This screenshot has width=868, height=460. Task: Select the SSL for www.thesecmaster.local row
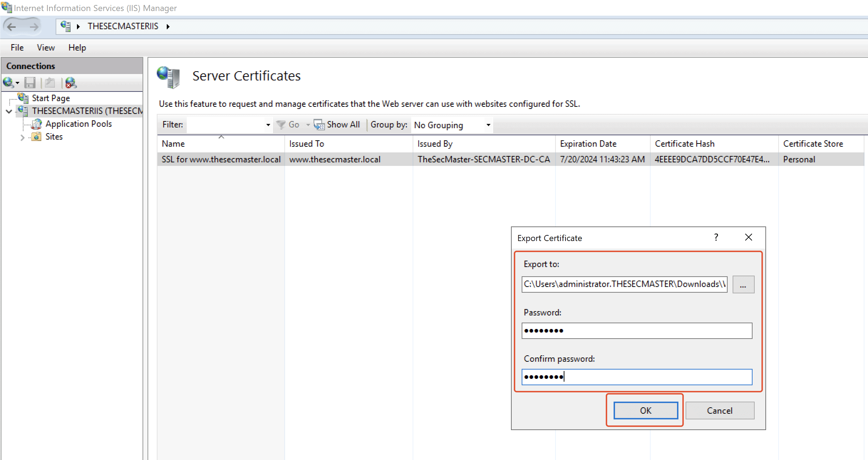pos(511,160)
